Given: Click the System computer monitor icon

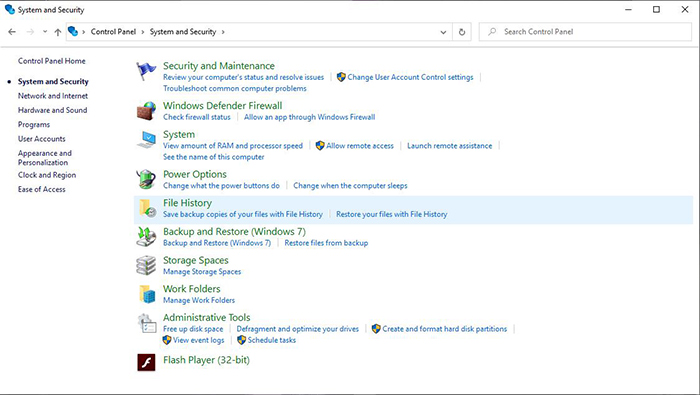Looking at the screenshot, I should point(146,140).
